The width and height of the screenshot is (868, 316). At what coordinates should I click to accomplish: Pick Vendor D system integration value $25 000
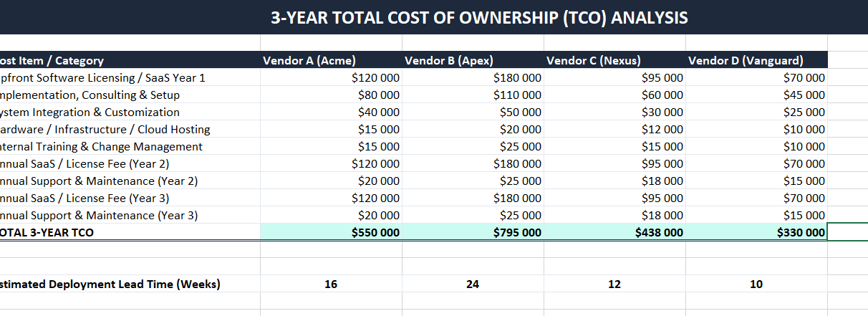point(757,112)
